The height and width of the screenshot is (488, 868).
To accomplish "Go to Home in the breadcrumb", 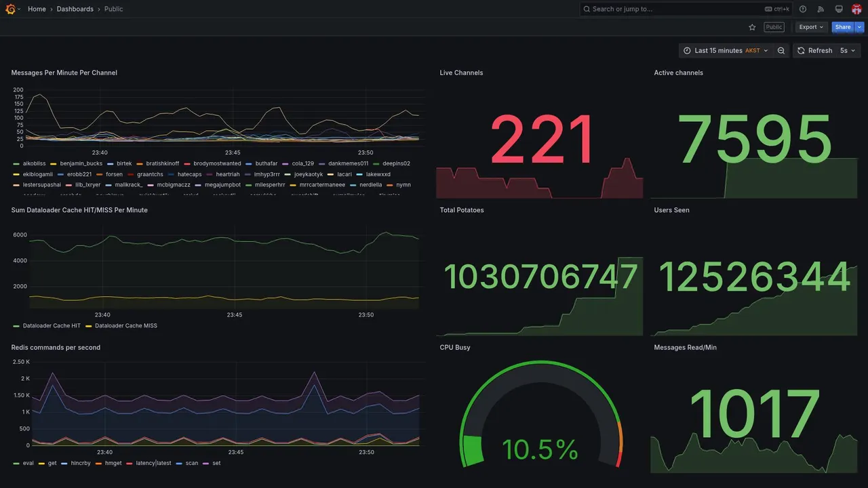I will [x=37, y=9].
